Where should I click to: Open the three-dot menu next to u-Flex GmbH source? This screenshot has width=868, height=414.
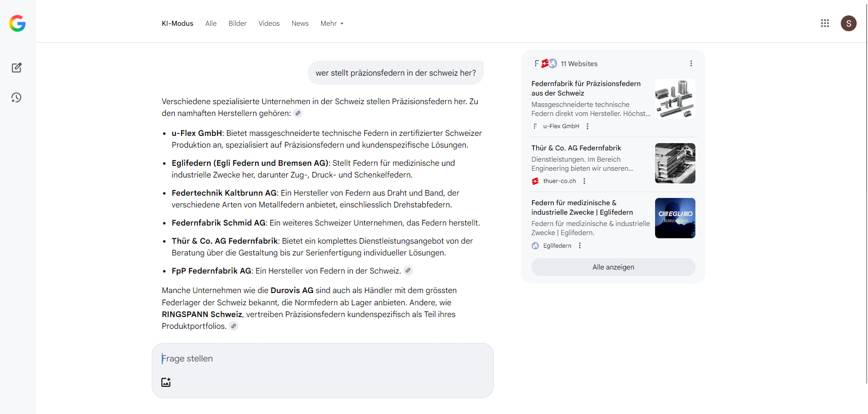(x=588, y=126)
